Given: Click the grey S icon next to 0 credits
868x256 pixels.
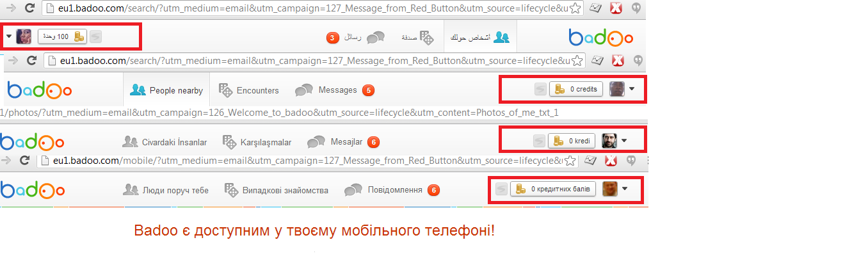Looking at the screenshot, I should pyautogui.click(x=540, y=89).
